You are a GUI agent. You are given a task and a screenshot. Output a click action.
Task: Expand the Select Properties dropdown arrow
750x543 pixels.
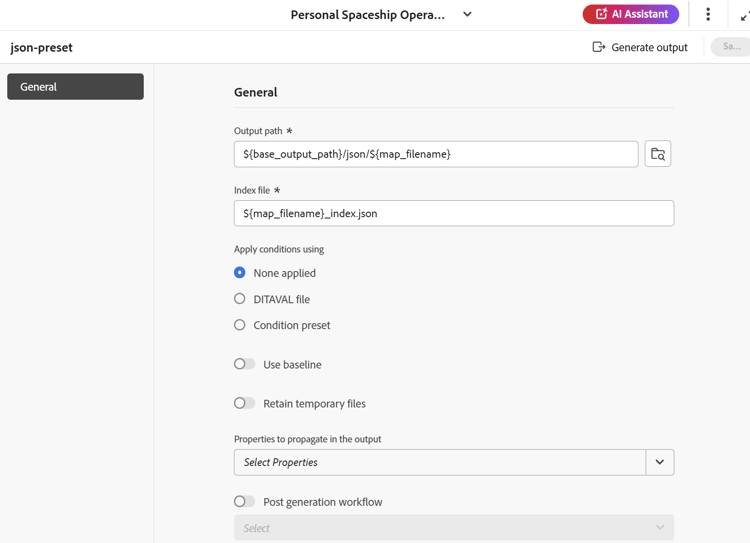click(660, 462)
